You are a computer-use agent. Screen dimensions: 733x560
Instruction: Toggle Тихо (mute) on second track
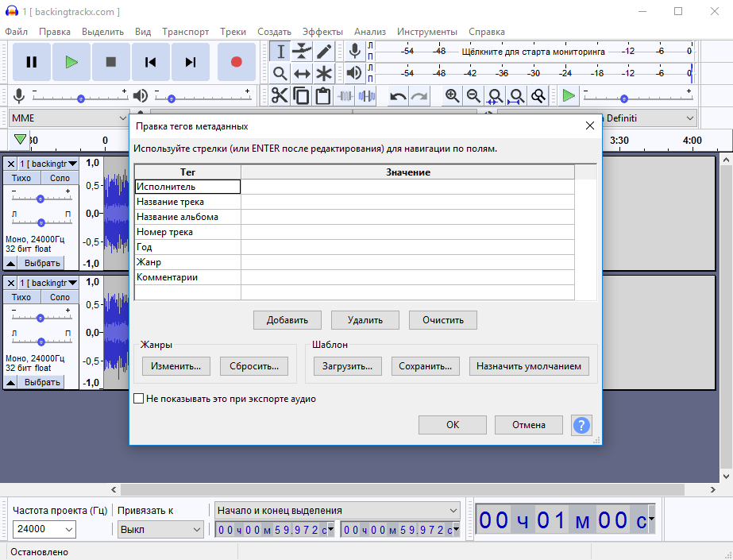tap(21, 297)
